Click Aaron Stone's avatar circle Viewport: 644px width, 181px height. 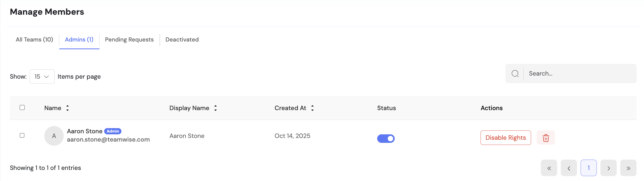coord(54,136)
